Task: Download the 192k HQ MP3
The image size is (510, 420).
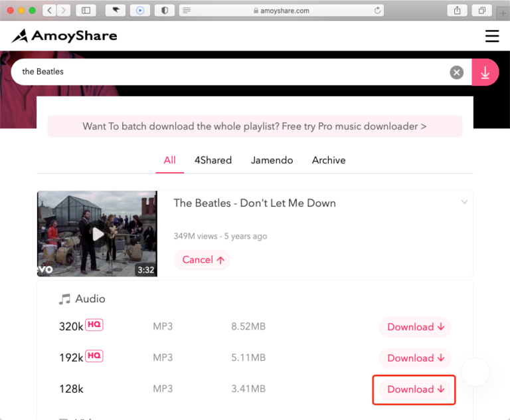Action: (x=415, y=358)
